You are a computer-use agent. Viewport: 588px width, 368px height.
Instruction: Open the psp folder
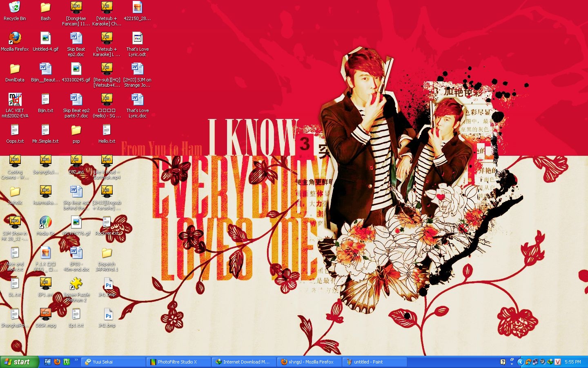click(x=76, y=133)
